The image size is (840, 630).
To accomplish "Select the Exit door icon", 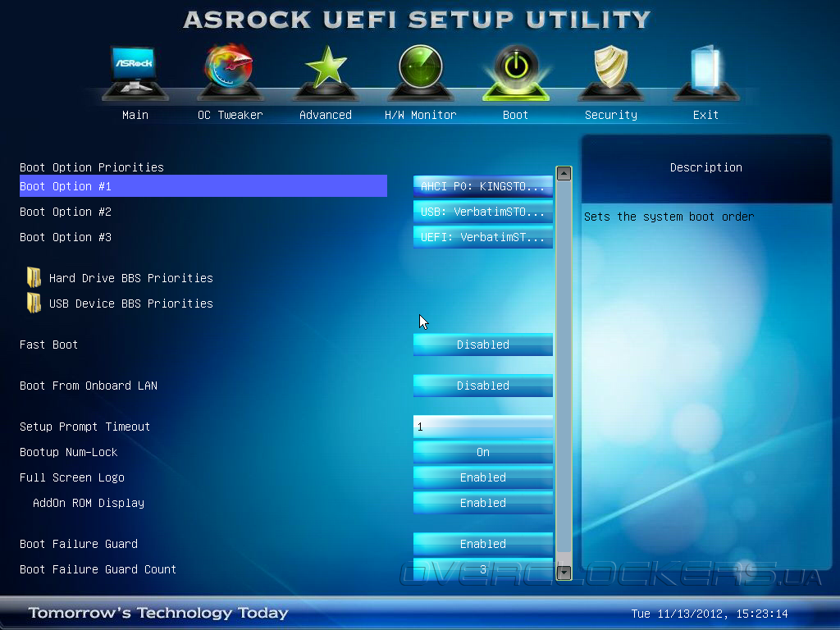I will point(706,72).
